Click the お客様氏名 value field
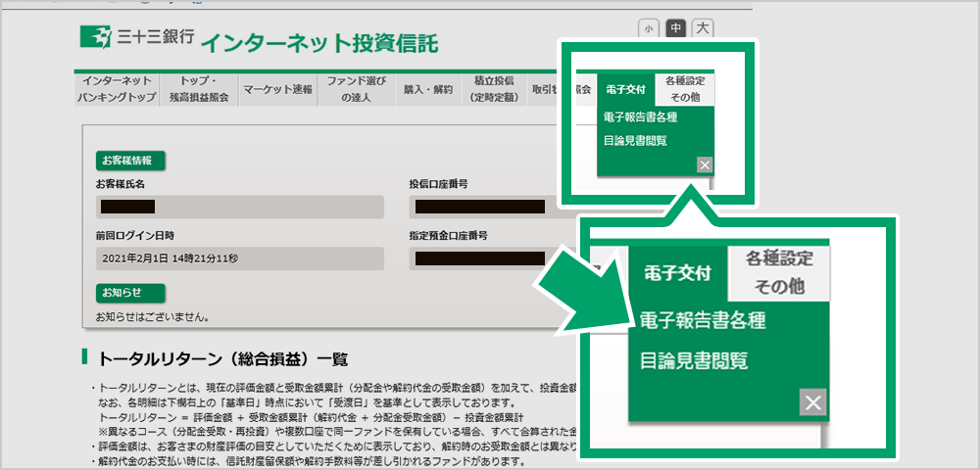The height and width of the screenshot is (470, 980). (239, 208)
